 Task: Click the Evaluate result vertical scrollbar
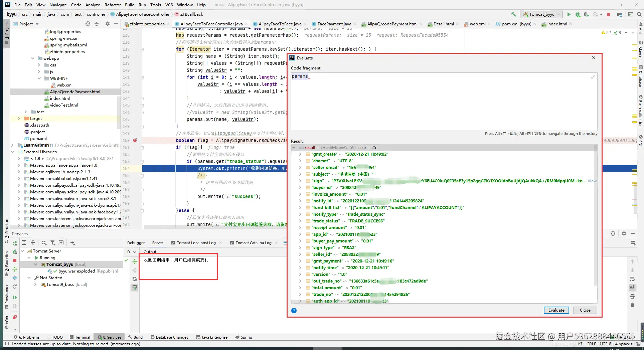pos(596,215)
